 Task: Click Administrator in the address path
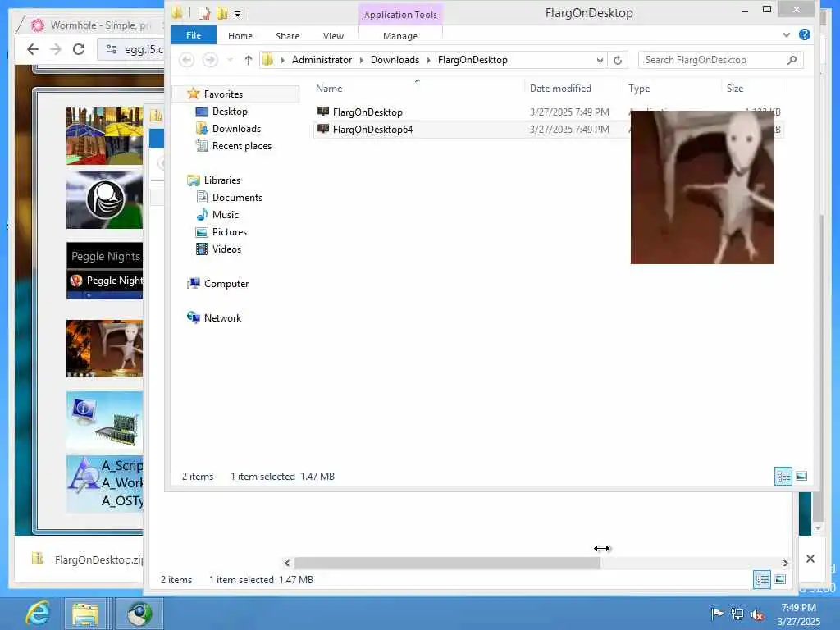(322, 60)
